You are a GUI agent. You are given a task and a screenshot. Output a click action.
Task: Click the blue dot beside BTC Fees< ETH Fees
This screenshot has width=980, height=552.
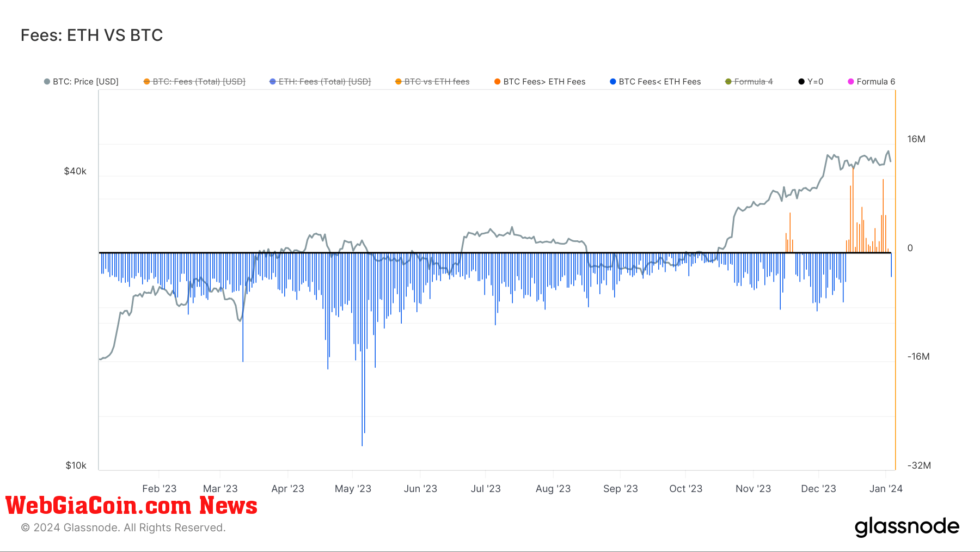tap(613, 82)
